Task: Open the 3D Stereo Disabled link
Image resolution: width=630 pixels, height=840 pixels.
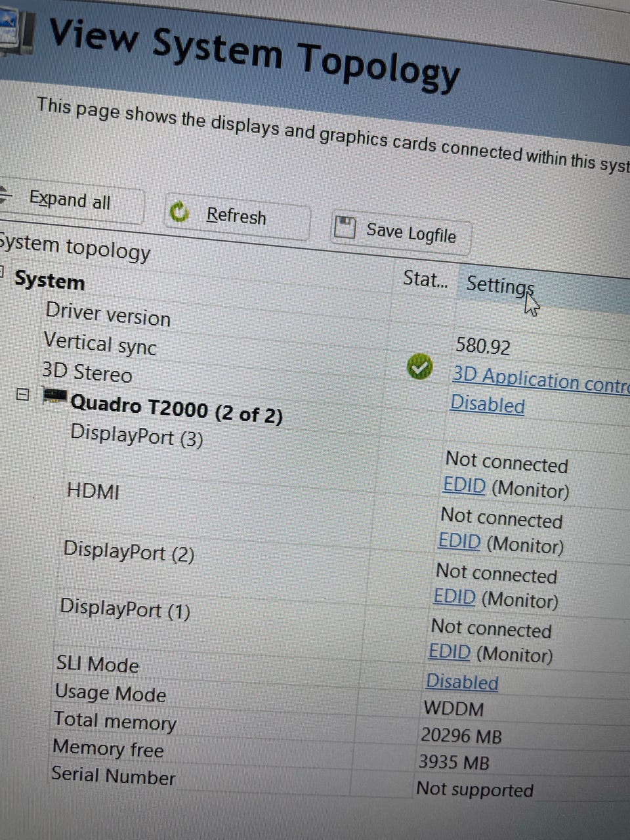Action: [x=487, y=404]
